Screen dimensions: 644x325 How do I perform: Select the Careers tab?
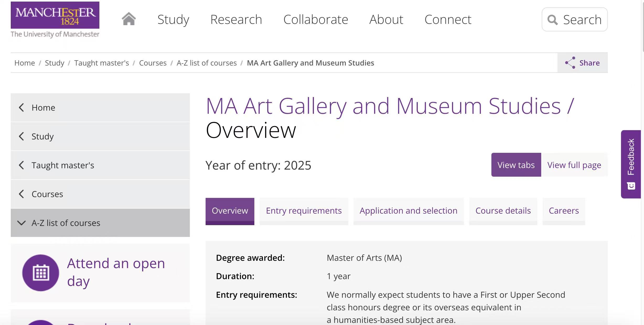click(563, 211)
